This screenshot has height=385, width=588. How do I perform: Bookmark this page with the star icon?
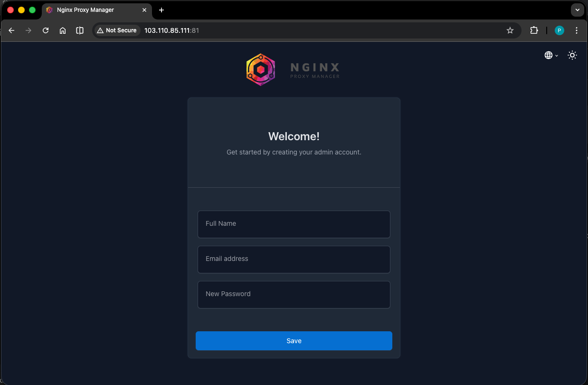pyautogui.click(x=510, y=30)
